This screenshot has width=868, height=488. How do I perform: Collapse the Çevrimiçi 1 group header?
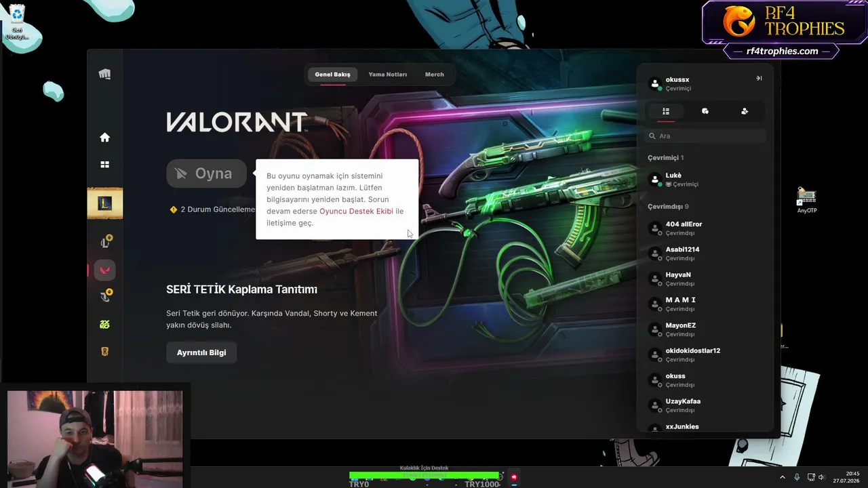665,158
